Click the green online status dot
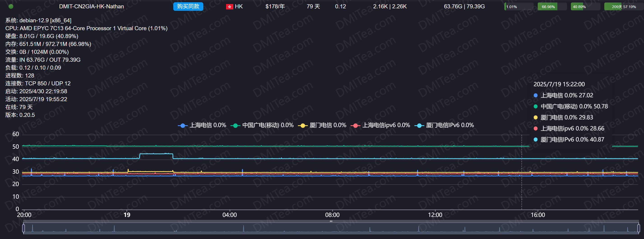Screen dimensions: 644x239 point(11,7)
